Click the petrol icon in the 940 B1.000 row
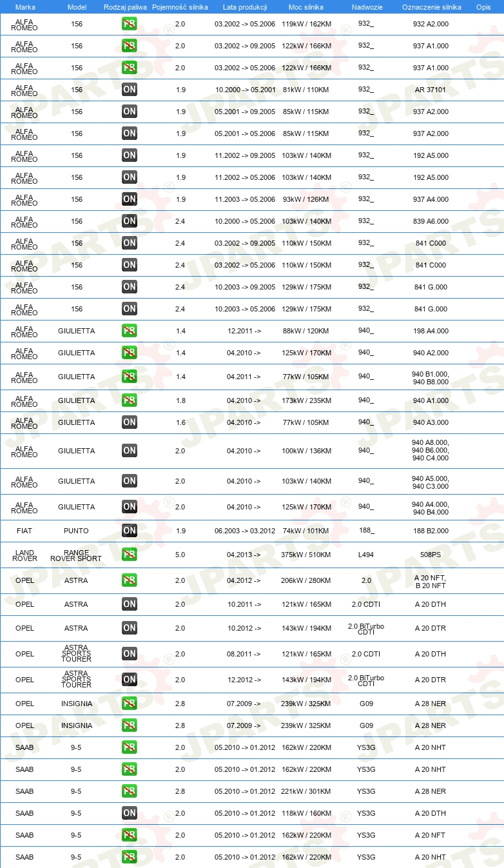504x868 pixels. point(130,377)
